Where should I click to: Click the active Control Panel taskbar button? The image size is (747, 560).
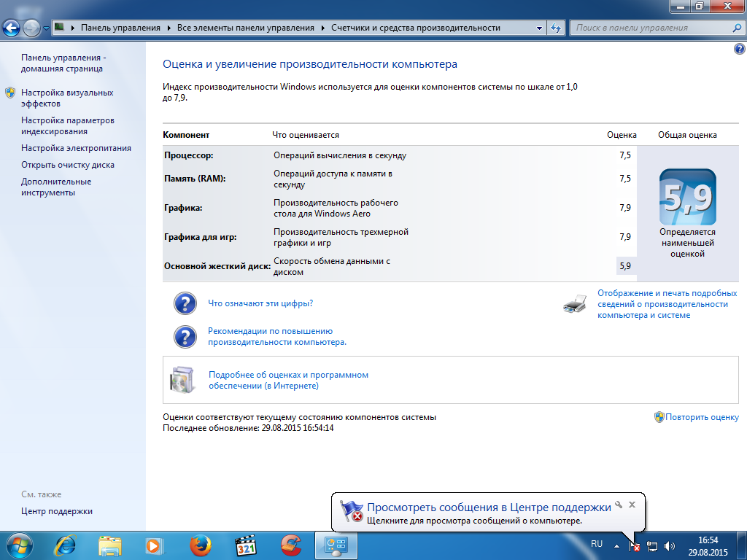pyautogui.click(x=336, y=545)
